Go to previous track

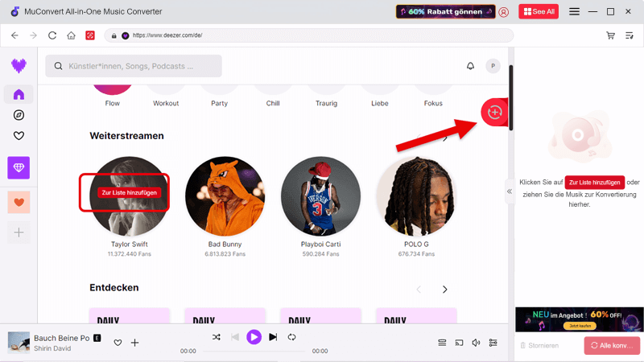coord(235,337)
